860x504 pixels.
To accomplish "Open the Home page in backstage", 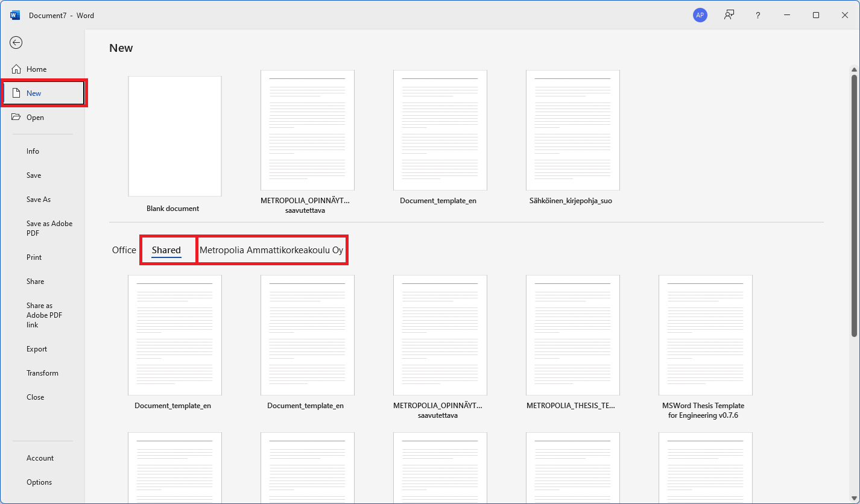I will pos(42,69).
